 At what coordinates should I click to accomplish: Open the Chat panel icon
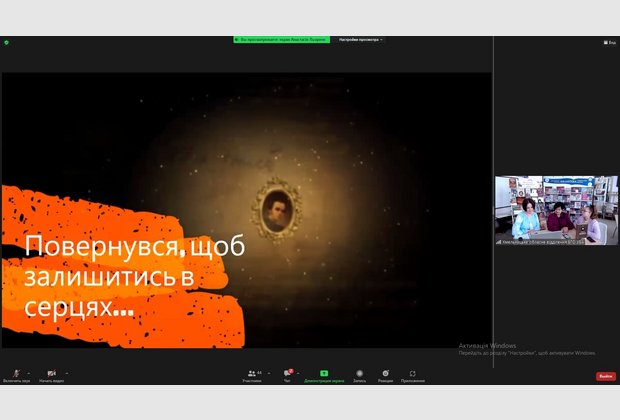point(287,373)
